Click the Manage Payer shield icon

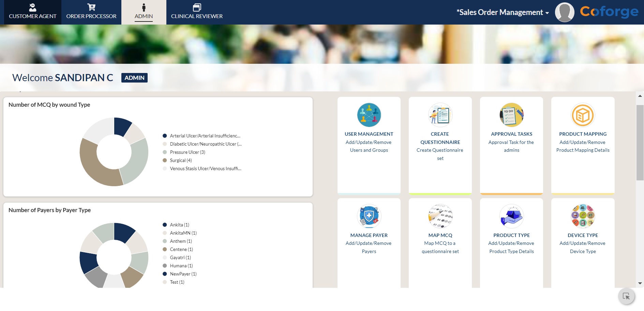click(369, 216)
